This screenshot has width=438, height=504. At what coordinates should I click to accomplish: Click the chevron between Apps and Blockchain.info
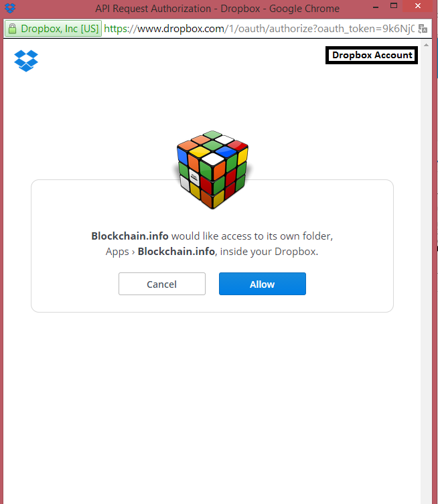(133, 252)
